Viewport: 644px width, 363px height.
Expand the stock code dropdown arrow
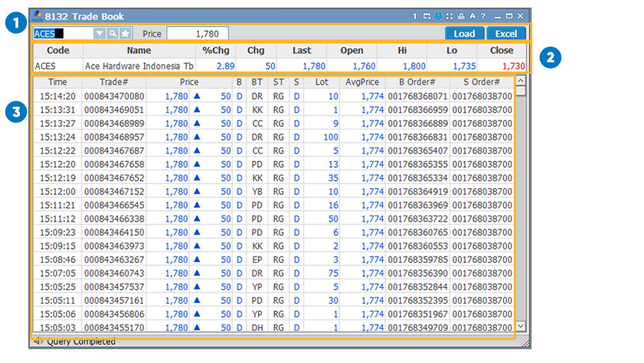click(99, 33)
